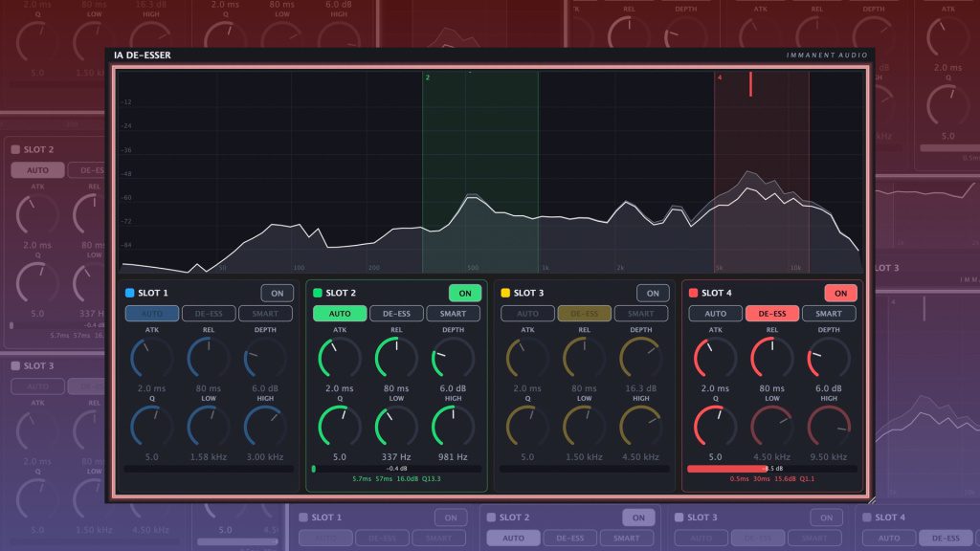Click Slot 4 readout 0.5ms 30ms 15.6dB

point(772,479)
